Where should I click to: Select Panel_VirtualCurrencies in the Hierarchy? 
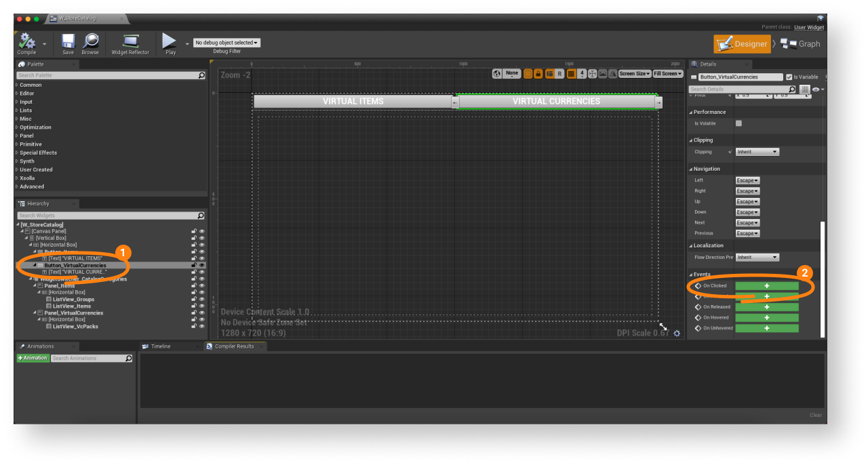point(73,313)
